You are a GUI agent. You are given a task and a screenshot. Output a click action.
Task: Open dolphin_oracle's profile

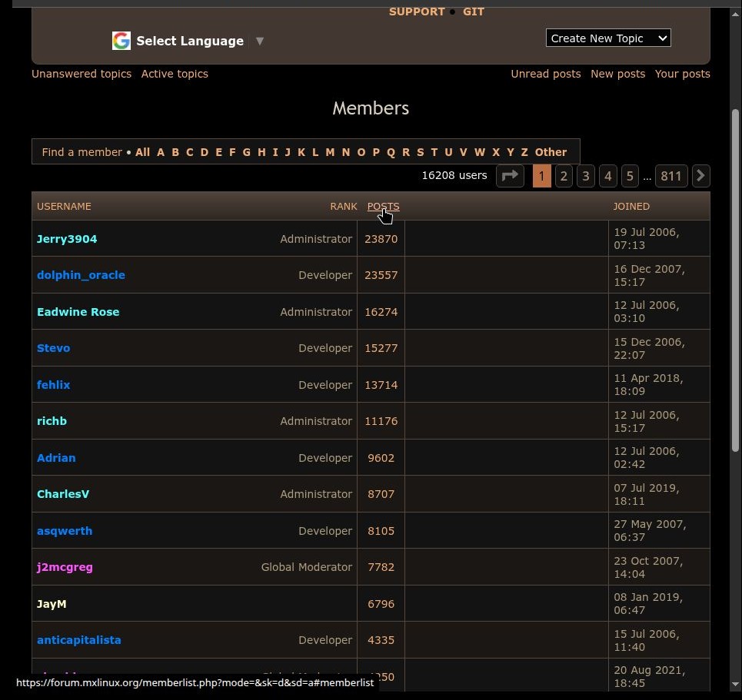click(81, 275)
